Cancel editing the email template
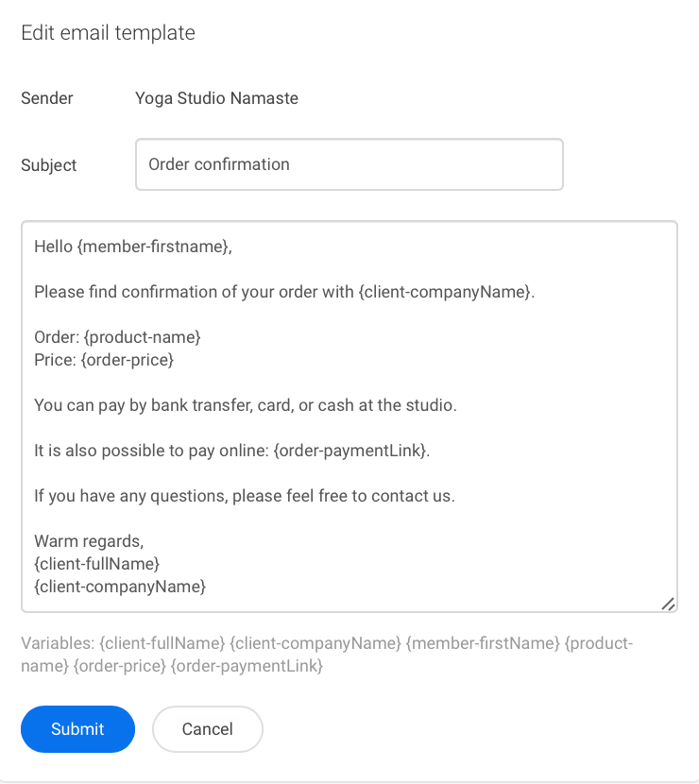 [x=208, y=729]
